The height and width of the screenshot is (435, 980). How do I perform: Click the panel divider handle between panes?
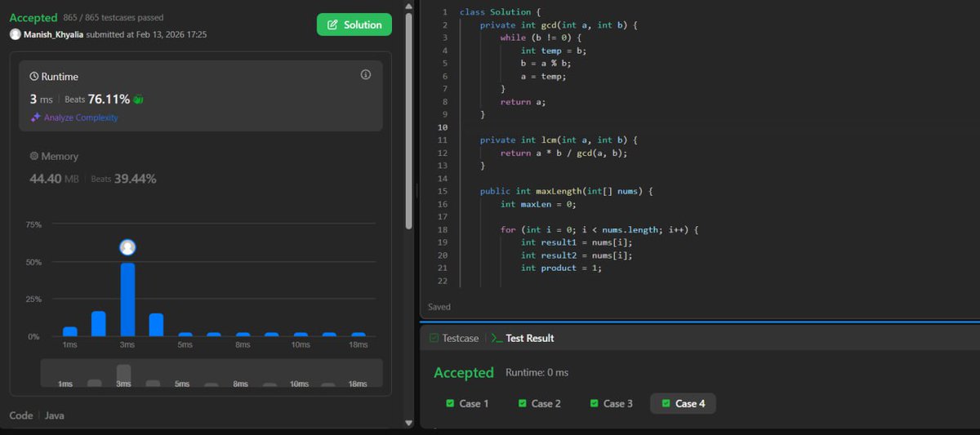pyautogui.click(x=416, y=190)
